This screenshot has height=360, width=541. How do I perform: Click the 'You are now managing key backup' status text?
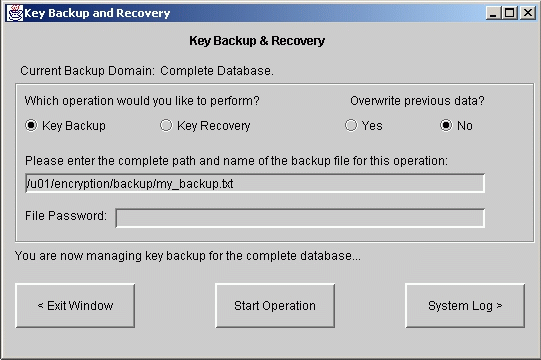coord(188,256)
